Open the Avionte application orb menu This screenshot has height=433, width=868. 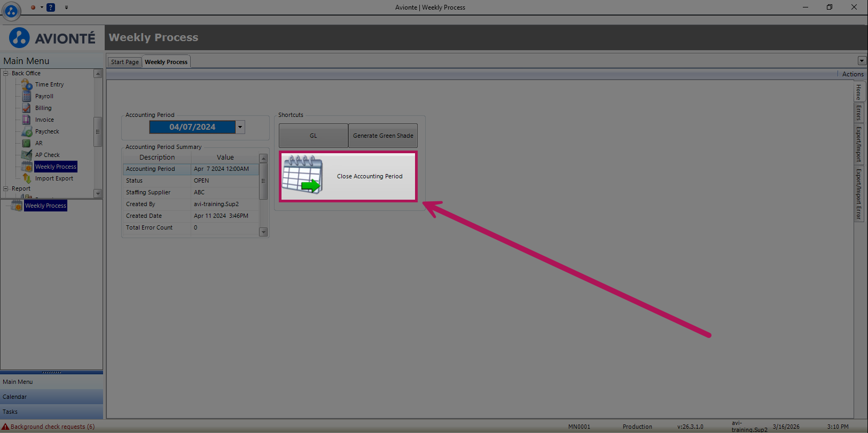[x=11, y=10]
